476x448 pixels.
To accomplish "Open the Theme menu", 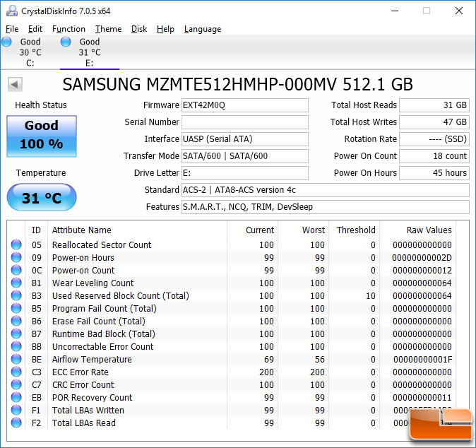I will 108,29.
